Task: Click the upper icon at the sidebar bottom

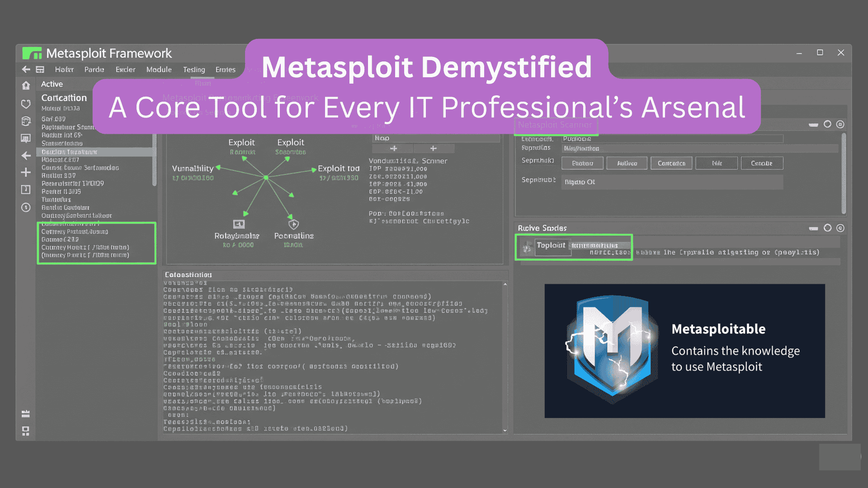Action: pyautogui.click(x=26, y=413)
